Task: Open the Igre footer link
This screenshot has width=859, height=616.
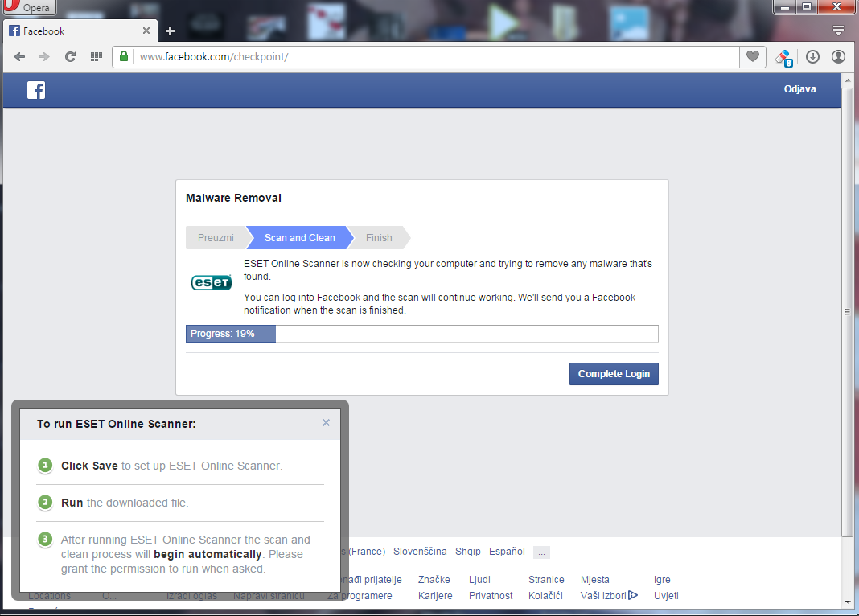Action: (x=662, y=579)
